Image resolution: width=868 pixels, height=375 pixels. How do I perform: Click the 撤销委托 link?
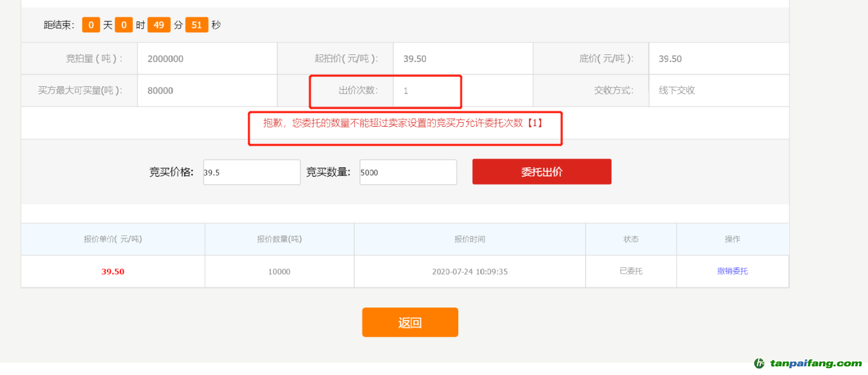coord(732,271)
